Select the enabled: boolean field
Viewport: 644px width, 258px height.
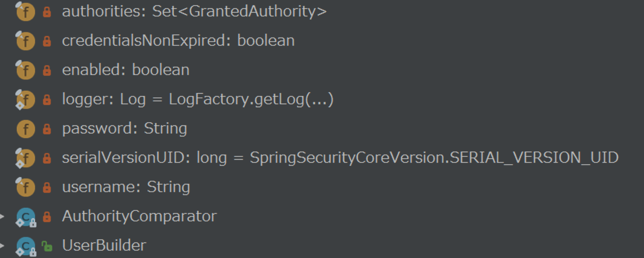[x=126, y=70]
